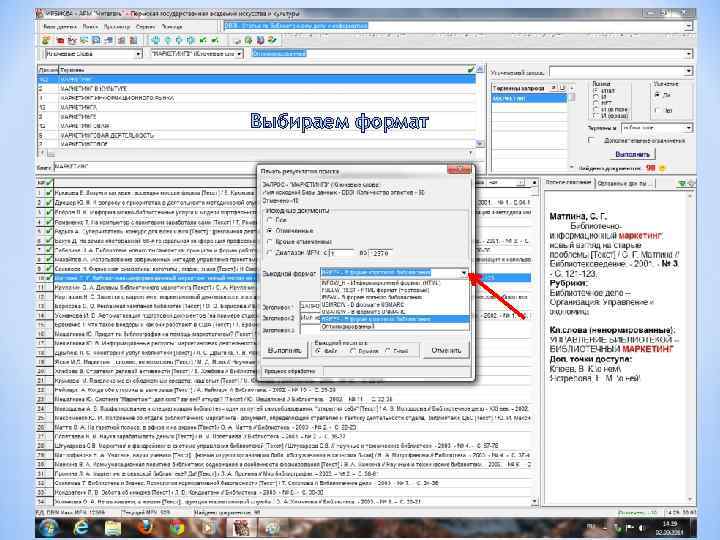Open Firefox from the taskbar
Screen dimensions: 720x540
(145, 528)
